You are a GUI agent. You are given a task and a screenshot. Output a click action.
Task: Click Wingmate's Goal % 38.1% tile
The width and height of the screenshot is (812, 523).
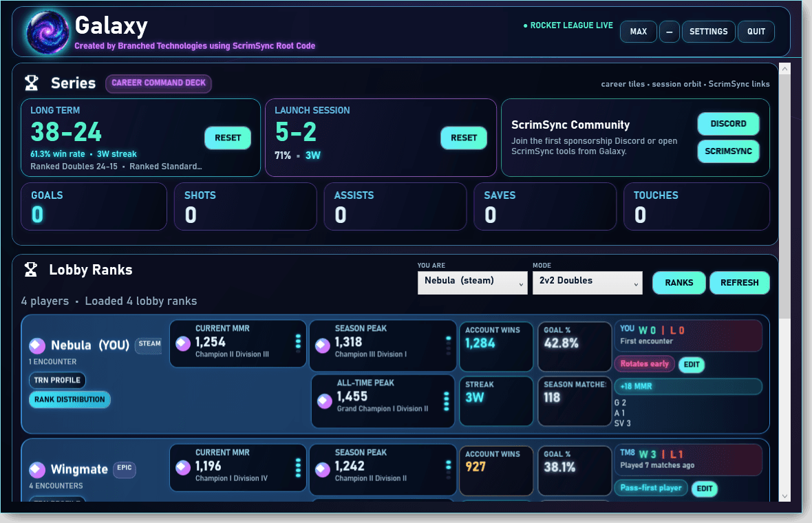coord(575,470)
